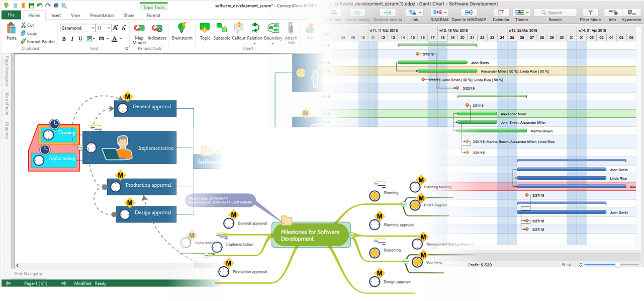644x301 pixels.
Task: Increase font size with the large A icon
Action: (x=116, y=28)
